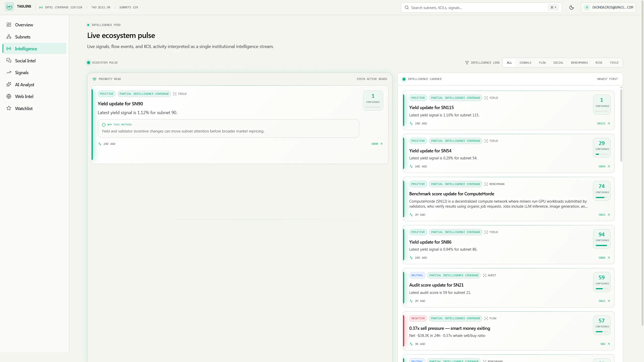
Task: Open SN90 link in priority read card
Action: click(377, 144)
